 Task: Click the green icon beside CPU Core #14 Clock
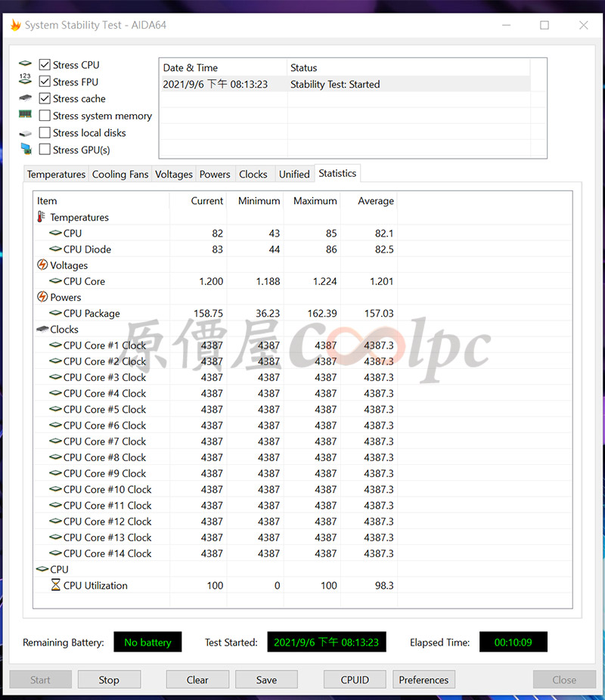pos(55,553)
